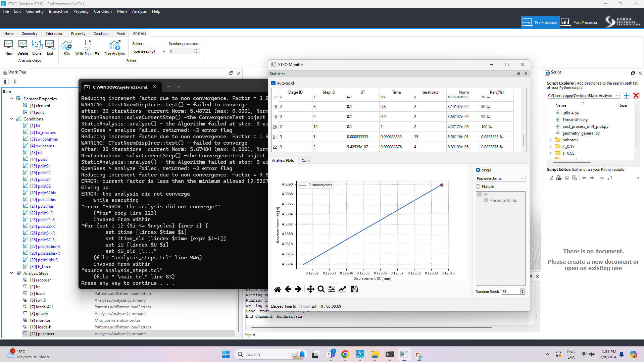This screenshot has height=362, width=644.
Task: Open the Kits tool
Action: [x=66, y=48]
